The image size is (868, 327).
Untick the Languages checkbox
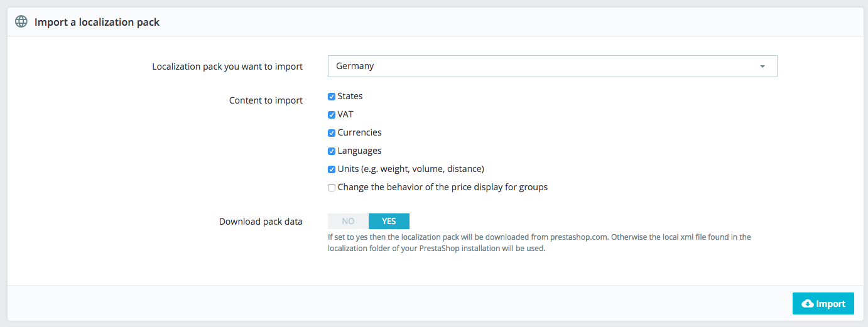coord(332,151)
